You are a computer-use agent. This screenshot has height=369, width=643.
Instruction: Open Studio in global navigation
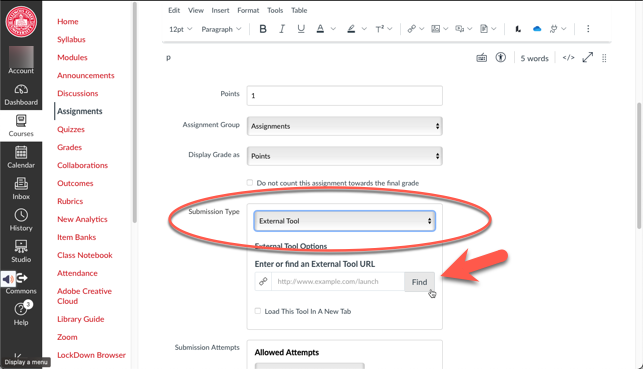coord(21,252)
